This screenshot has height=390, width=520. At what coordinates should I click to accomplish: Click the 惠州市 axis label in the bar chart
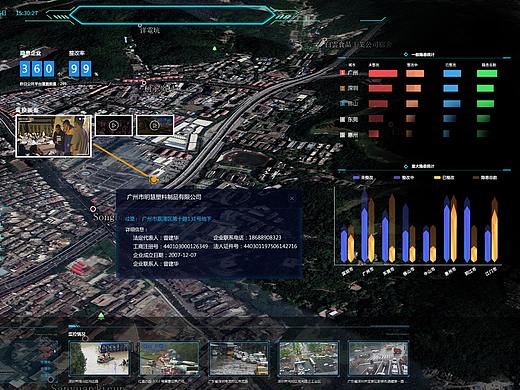(450, 272)
